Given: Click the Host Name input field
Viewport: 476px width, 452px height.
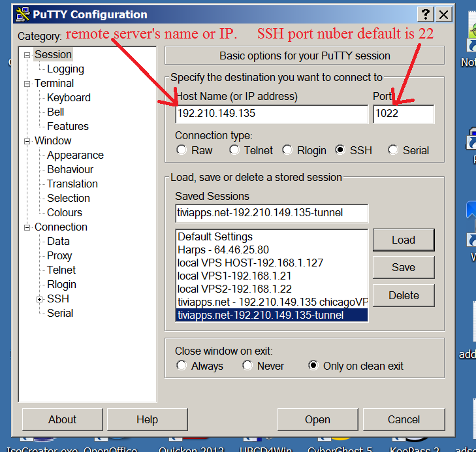Looking at the screenshot, I should [272, 114].
